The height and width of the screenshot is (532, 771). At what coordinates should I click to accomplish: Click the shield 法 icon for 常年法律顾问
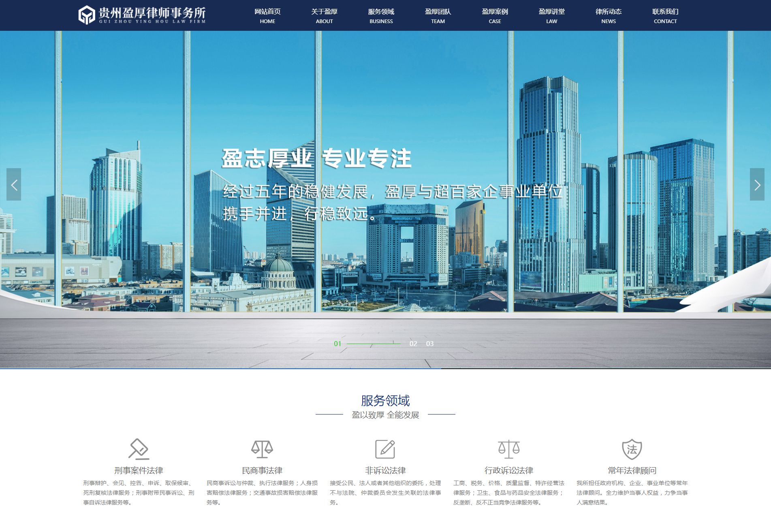pyautogui.click(x=632, y=449)
